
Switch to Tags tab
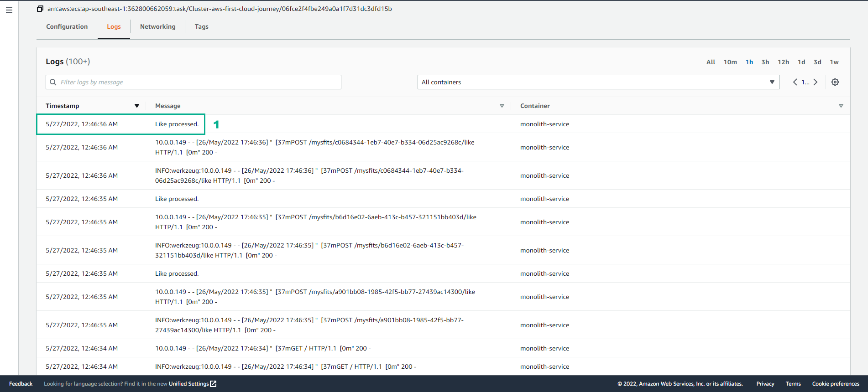[x=202, y=26]
